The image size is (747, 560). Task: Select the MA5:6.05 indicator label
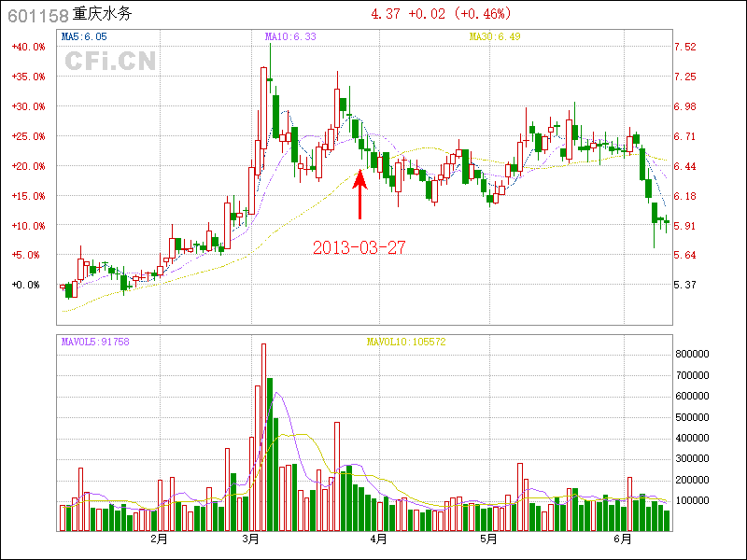pos(84,36)
